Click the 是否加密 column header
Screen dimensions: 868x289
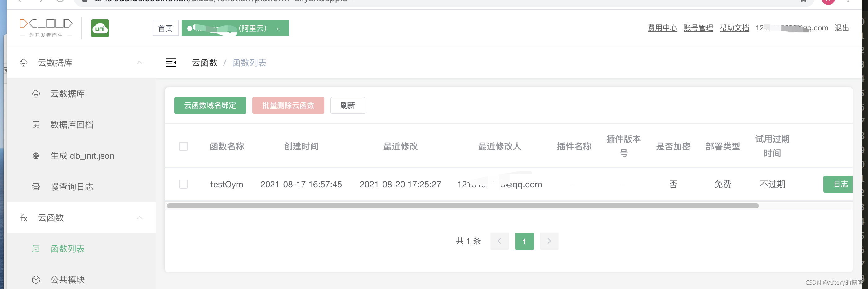673,146
